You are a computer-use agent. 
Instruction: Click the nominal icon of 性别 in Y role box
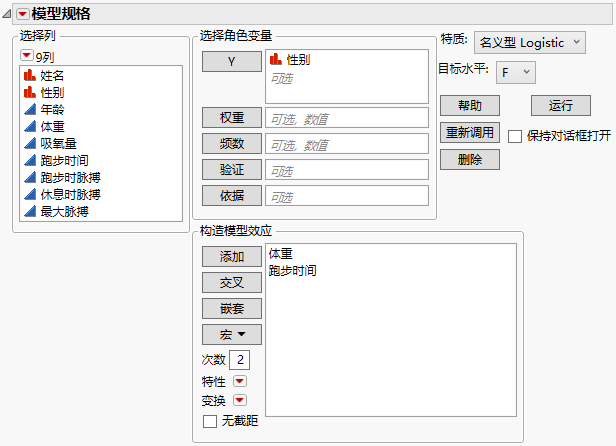pos(276,59)
